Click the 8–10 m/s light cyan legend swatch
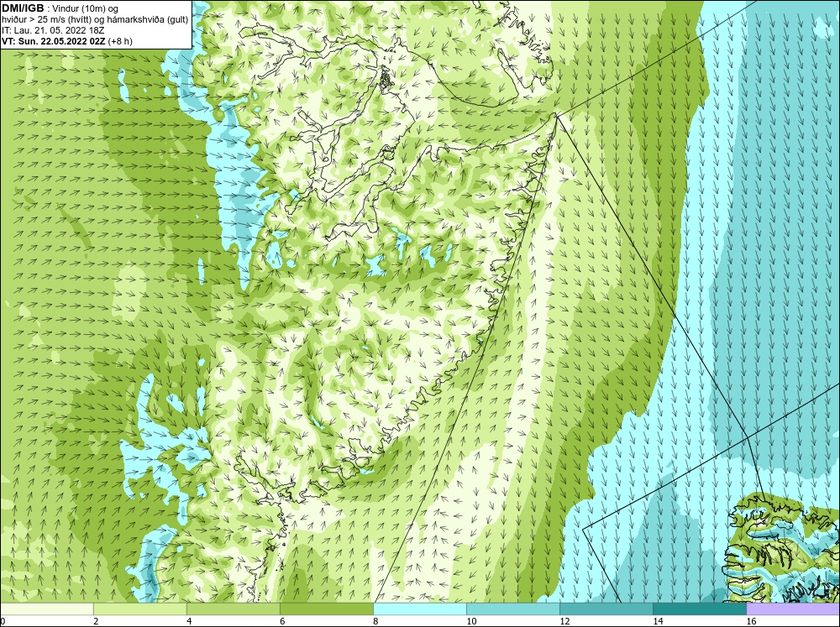840x627 pixels. coord(420,609)
